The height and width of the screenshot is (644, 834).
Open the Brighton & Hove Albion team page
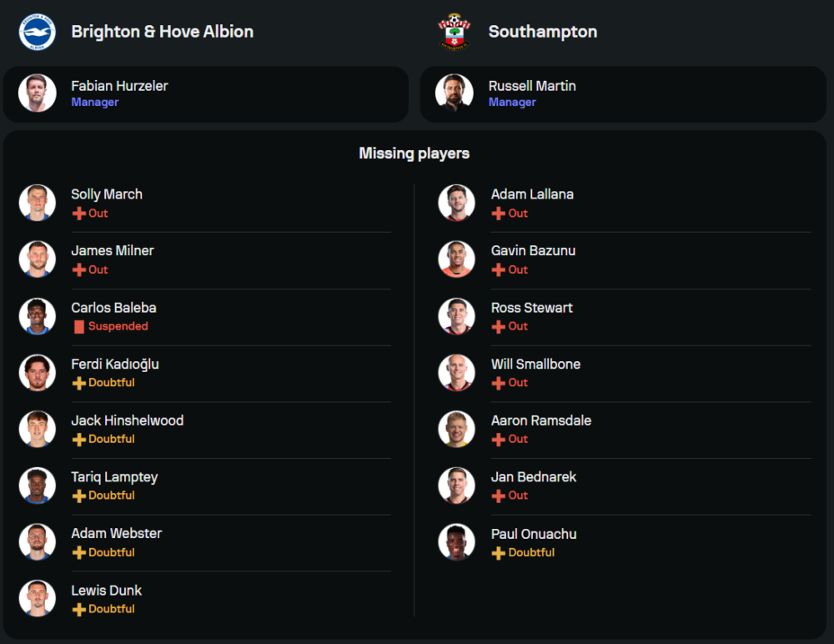click(162, 32)
